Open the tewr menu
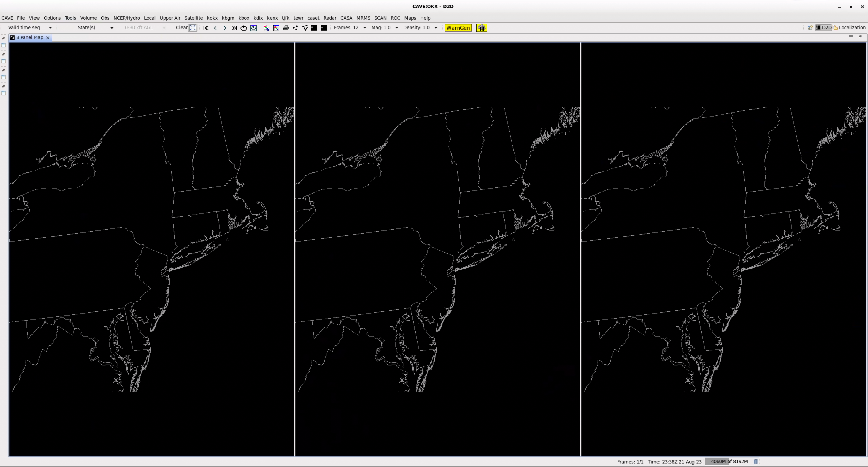Screen dimensions: 868x467 (298, 18)
